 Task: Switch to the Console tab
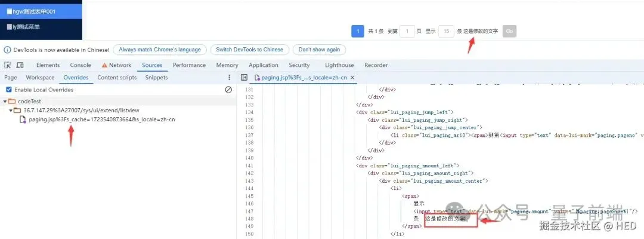(x=80, y=65)
